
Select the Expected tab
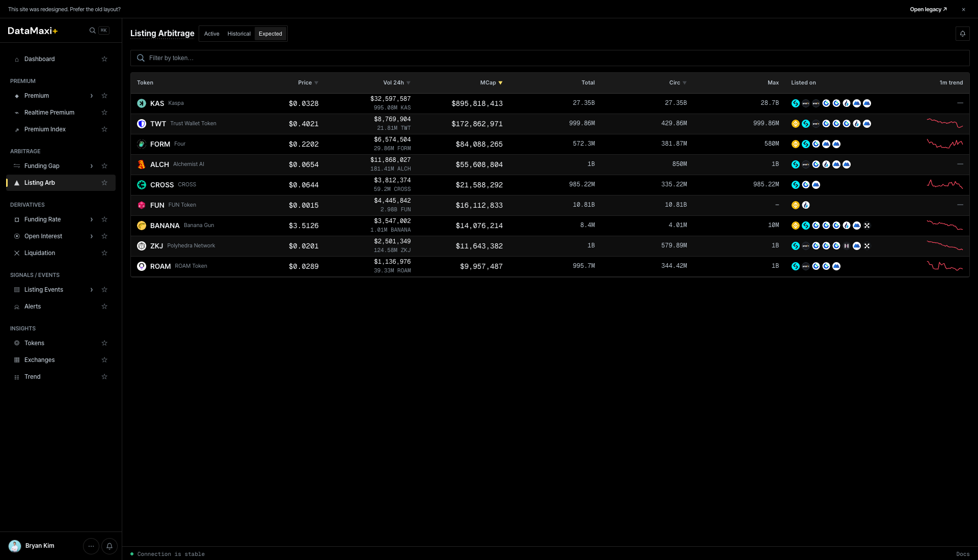pyautogui.click(x=270, y=34)
